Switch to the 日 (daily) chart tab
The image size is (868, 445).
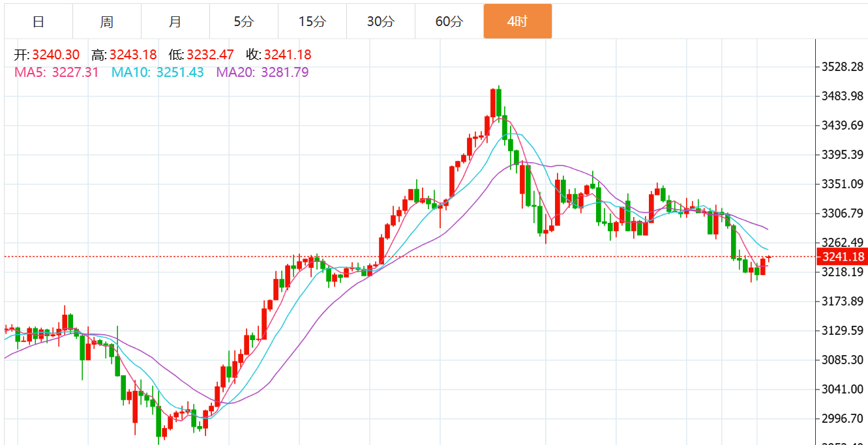click(38, 22)
